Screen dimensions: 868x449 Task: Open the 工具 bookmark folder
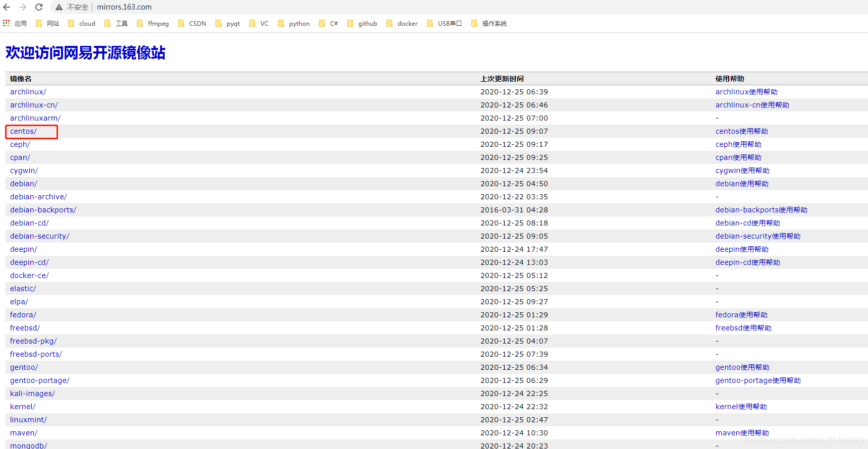116,23
